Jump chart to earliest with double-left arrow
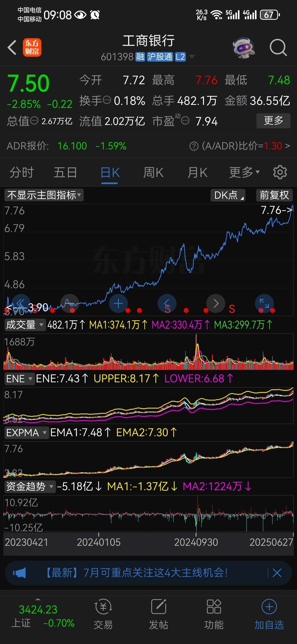 (21, 303)
